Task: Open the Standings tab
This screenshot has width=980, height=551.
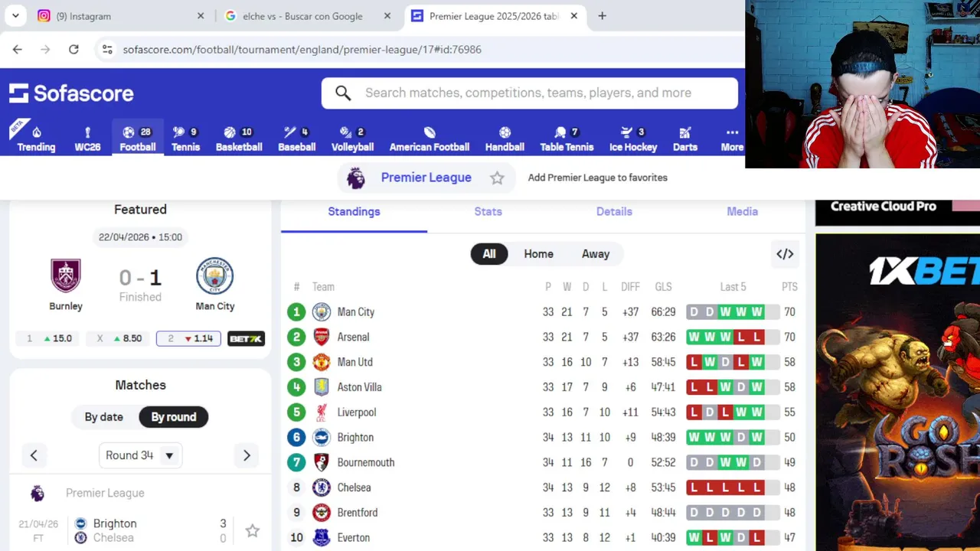Action: (354, 212)
